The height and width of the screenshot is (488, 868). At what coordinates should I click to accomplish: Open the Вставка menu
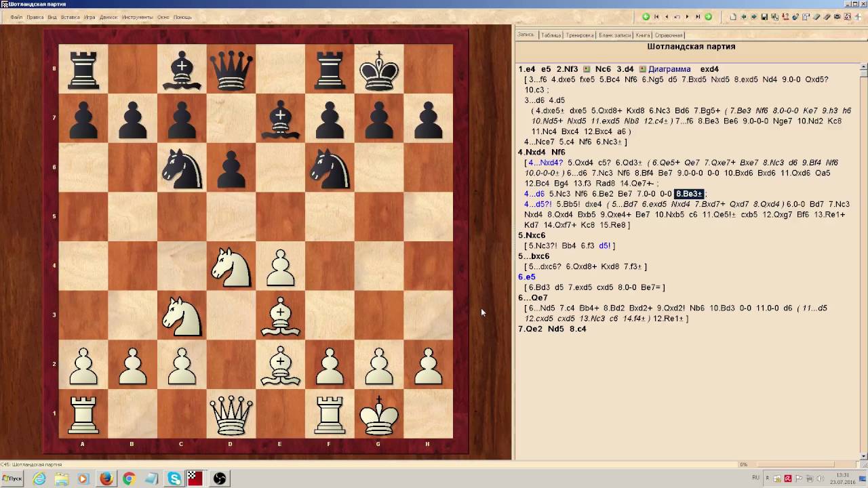pyautogui.click(x=70, y=17)
